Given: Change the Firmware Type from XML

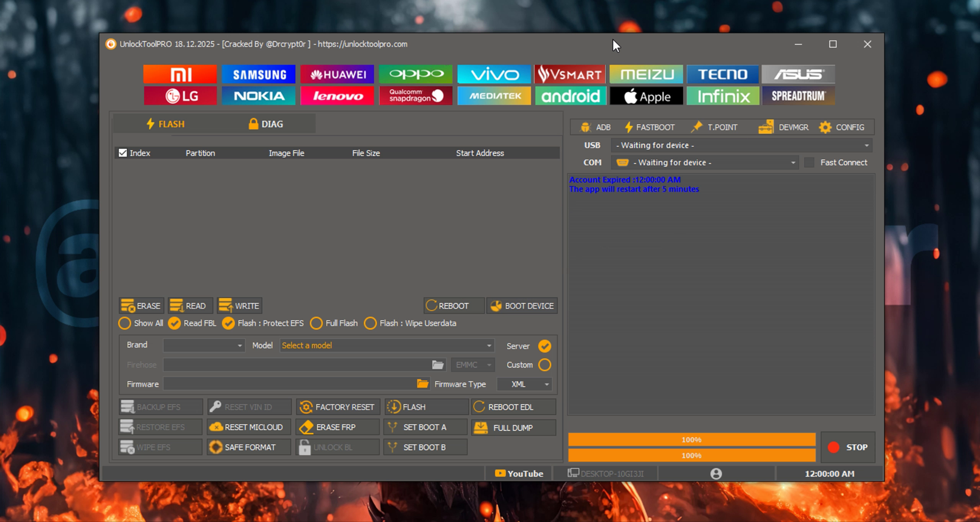Looking at the screenshot, I should point(524,384).
